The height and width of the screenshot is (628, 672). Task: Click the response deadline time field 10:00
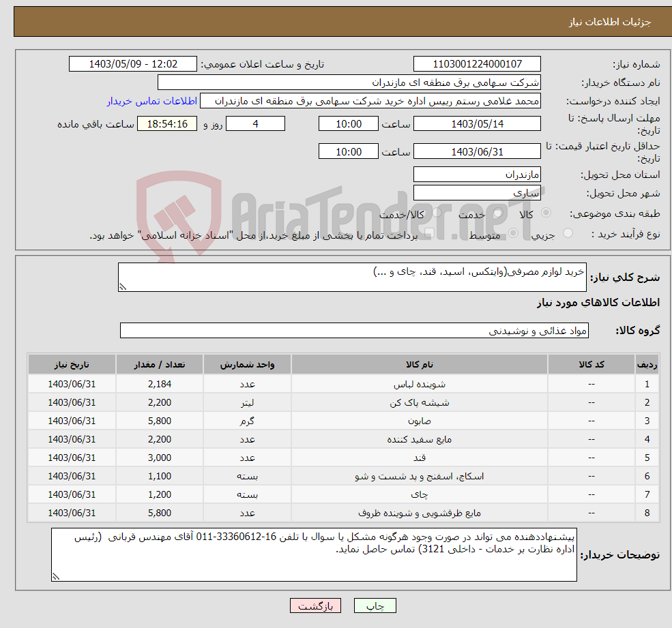349,124
